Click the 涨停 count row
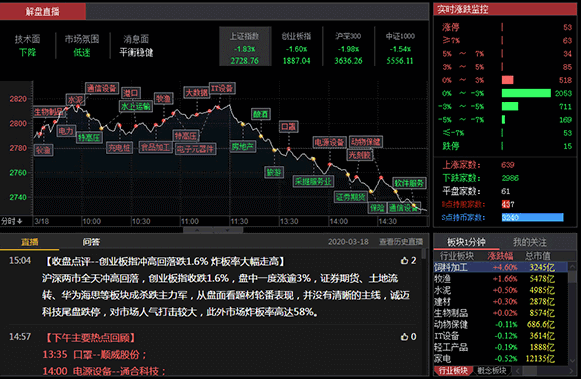The height and width of the screenshot is (379, 581). (x=507, y=27)
